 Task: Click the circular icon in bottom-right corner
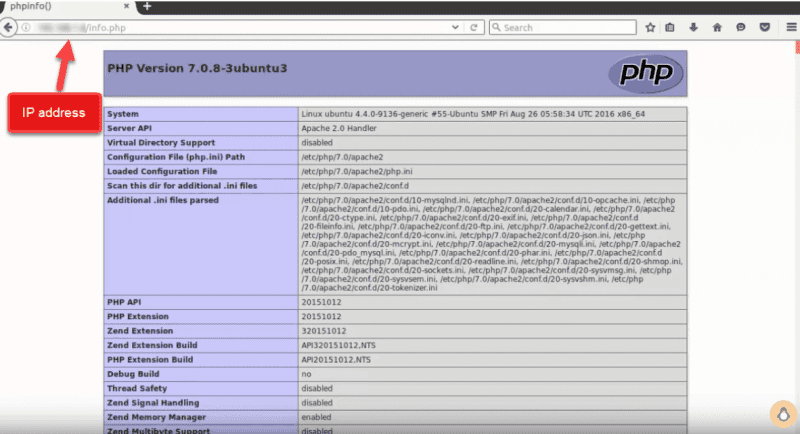[x=779, y=413]
